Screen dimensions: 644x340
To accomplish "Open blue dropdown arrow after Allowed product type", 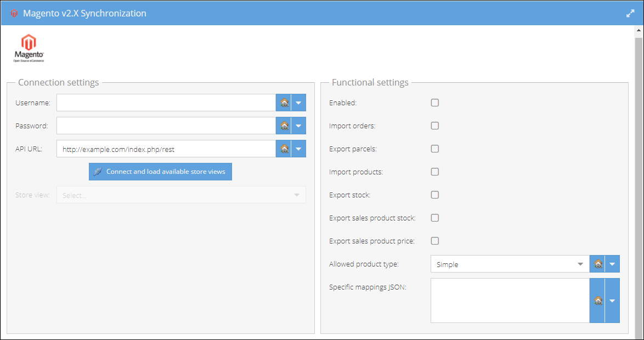I will (612, 264).
